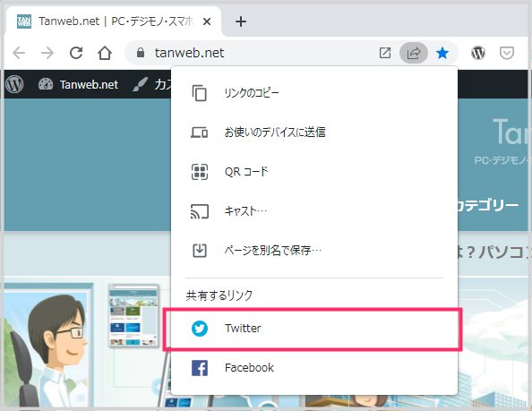Click the blue bookmark star
This screenshot has height=411, width=532.
(442, 53)
